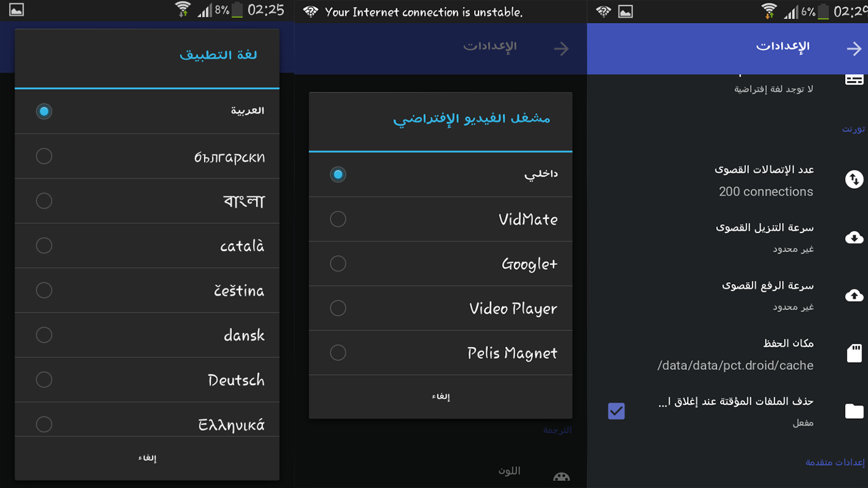Viewport: 868px width, 488px height.
Task: Cancel the app language dialog
Action: coord(147,458)
